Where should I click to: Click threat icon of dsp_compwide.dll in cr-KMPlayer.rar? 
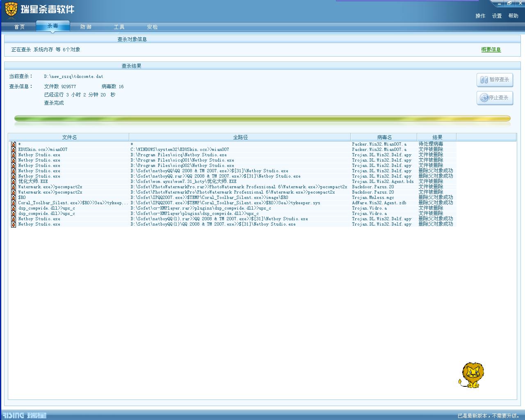point(14,208)
